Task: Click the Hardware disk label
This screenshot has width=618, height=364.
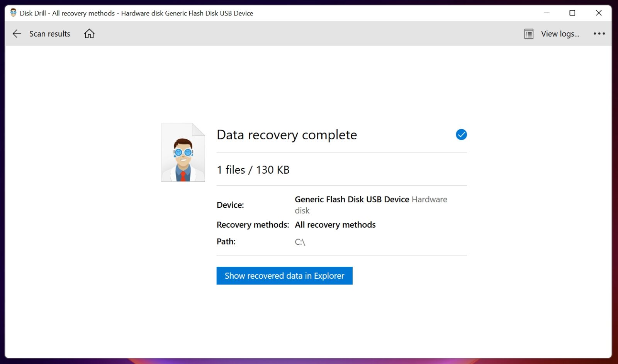Action: pos(429,199)
